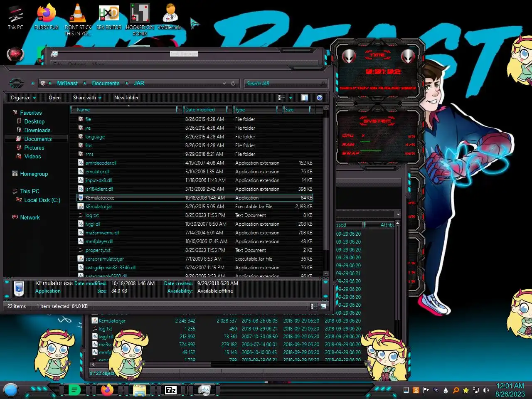Sort files by Size column header
Image resolution: width=532 pixels, height=399 pixels.
[x=297, y=110]
